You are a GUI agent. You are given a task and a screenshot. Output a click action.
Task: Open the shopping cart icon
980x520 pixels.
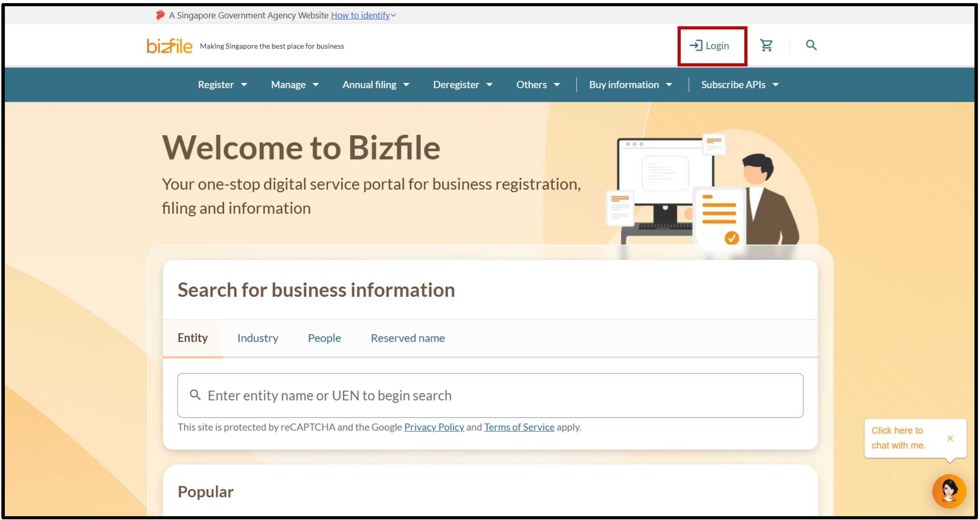(766, 46)
